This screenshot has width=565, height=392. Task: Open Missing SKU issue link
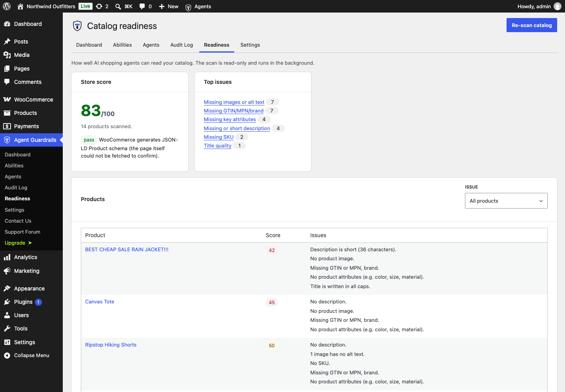[219, 137]
